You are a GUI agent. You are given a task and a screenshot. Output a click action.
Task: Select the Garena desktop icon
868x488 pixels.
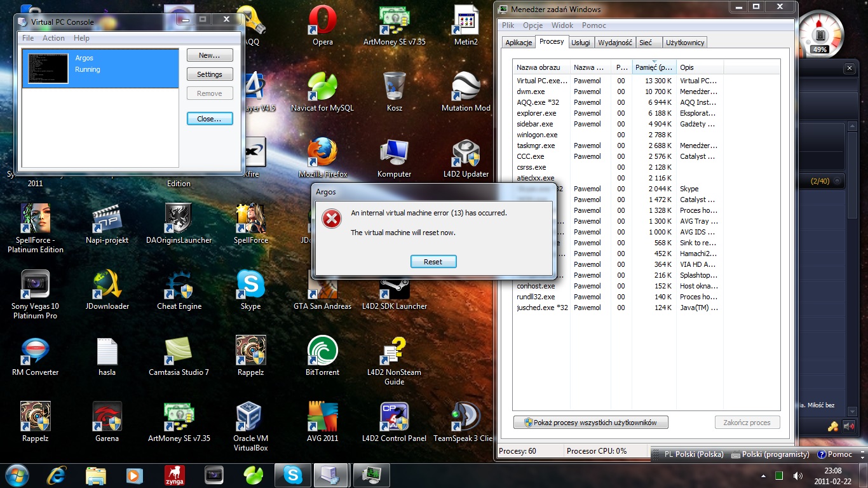pos(107,422)
